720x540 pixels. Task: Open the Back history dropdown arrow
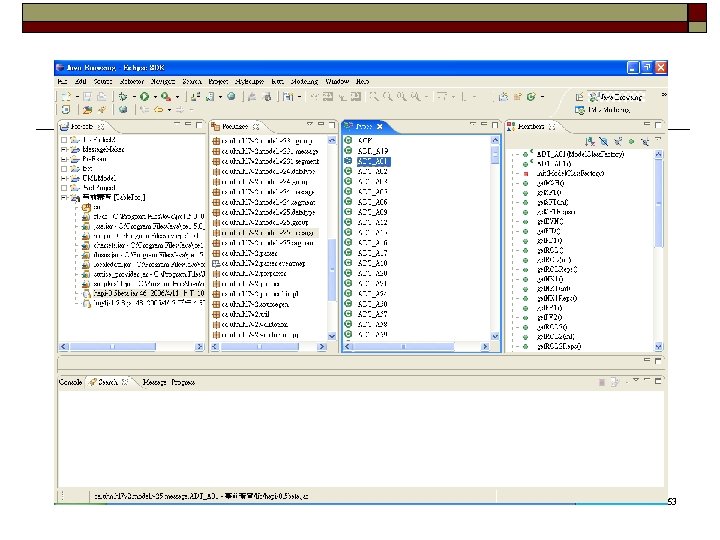tap(169, 110)
